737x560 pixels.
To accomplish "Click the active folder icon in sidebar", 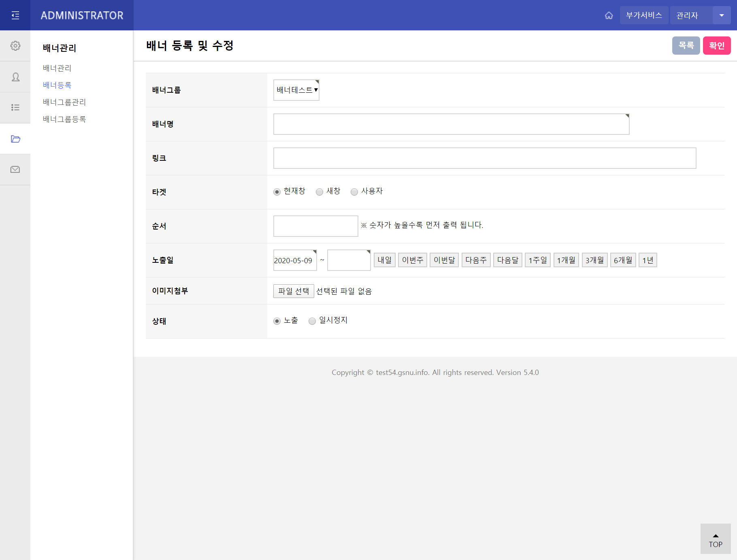I will point(15,139).
